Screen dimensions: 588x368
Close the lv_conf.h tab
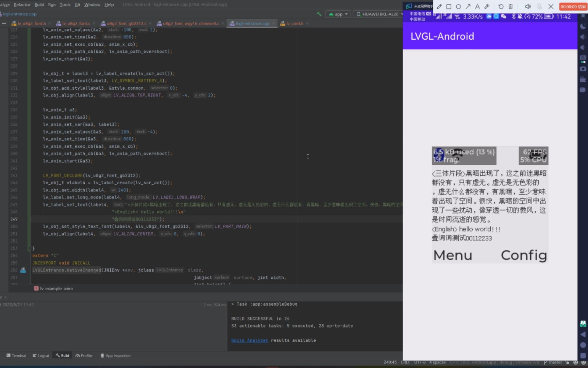tap(307, 23)
